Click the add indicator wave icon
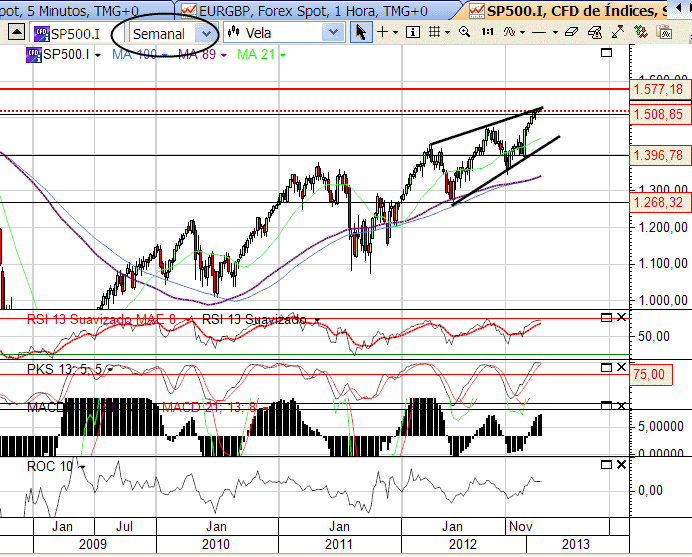The width and height of the screenshot is (692, 557). 509,32
